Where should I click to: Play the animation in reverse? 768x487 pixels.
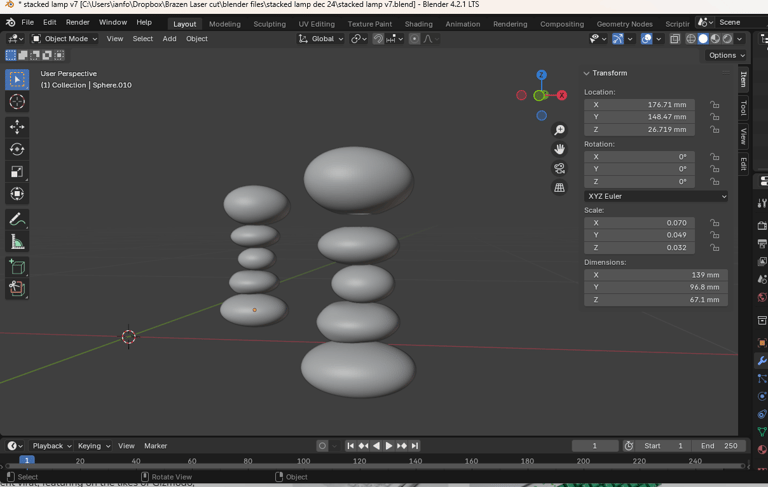tap(376, 446)
